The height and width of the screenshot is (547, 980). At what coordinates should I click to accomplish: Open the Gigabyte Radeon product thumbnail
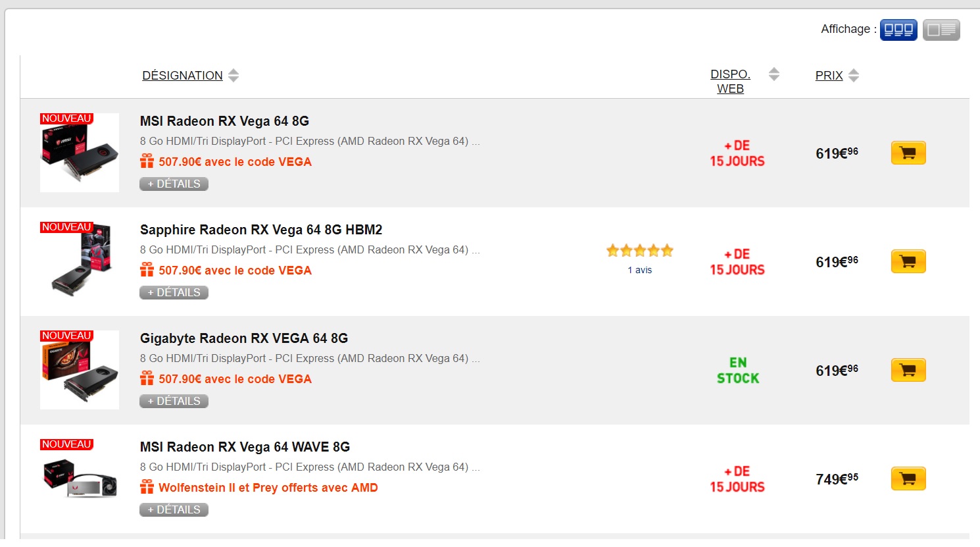(80, 370)
